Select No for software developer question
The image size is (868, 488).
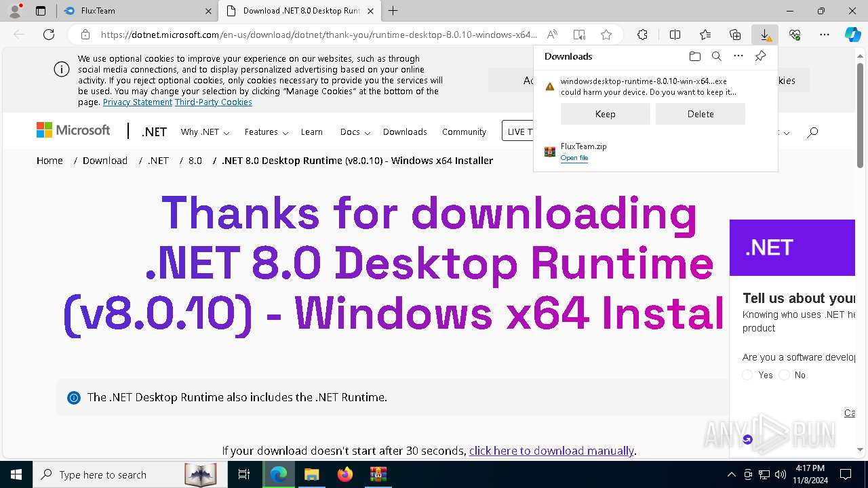coord(785,375)
